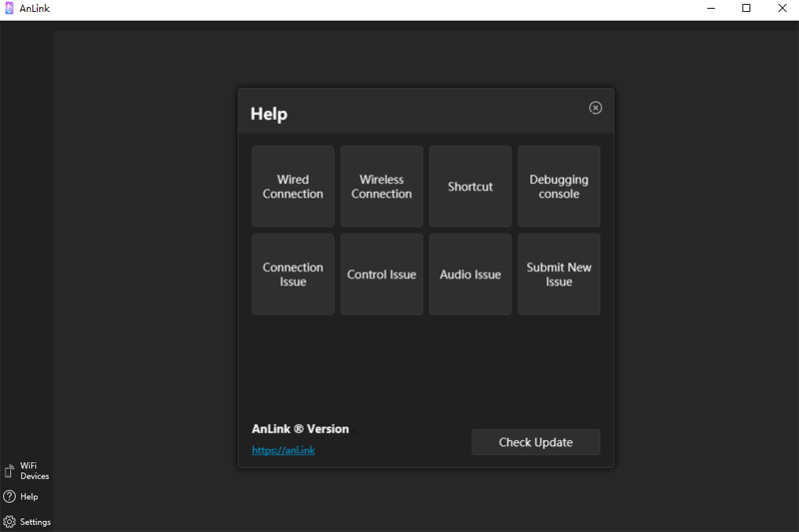Open the Control Issue tile

382,274
